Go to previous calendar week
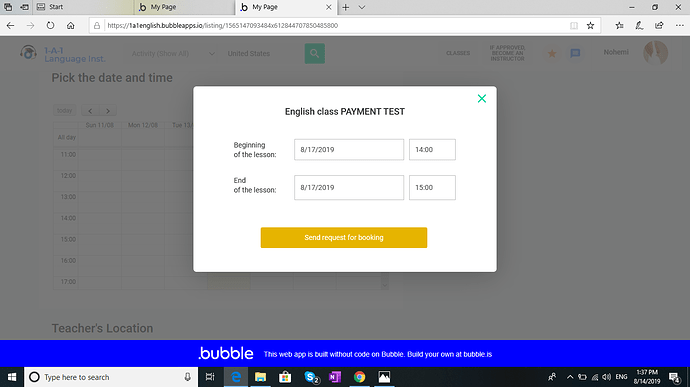The height and width of the screenshot is (387, 690). tap(90, 111)
